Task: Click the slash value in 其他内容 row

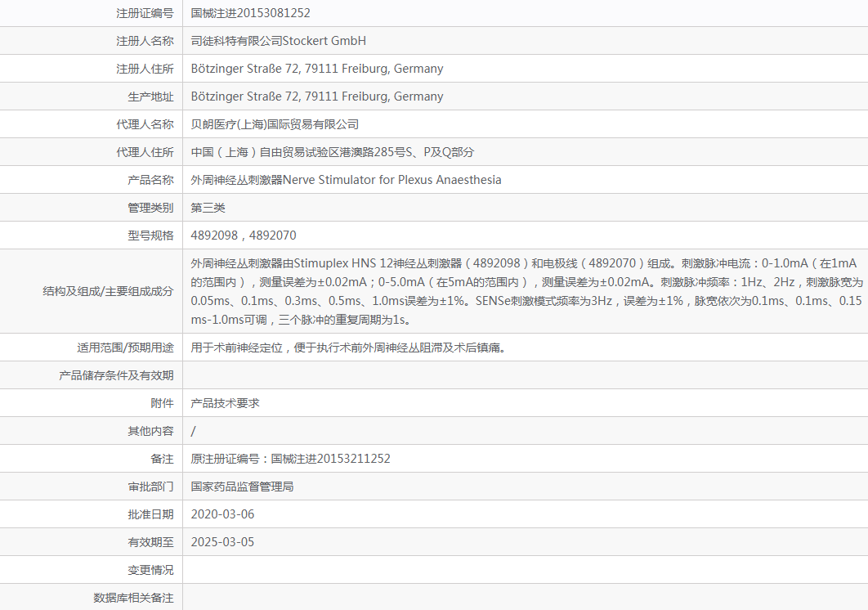Action: 193,431
